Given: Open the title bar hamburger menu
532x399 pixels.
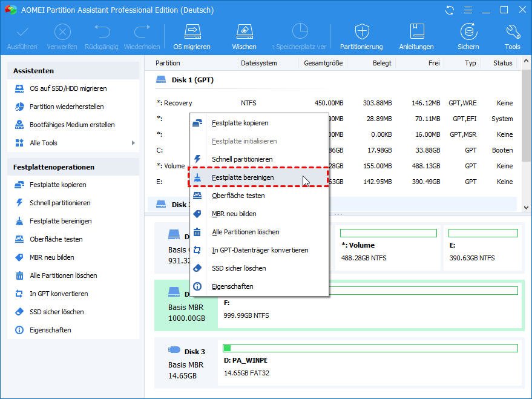Looking at the screenshot, I should pos(467,10).
